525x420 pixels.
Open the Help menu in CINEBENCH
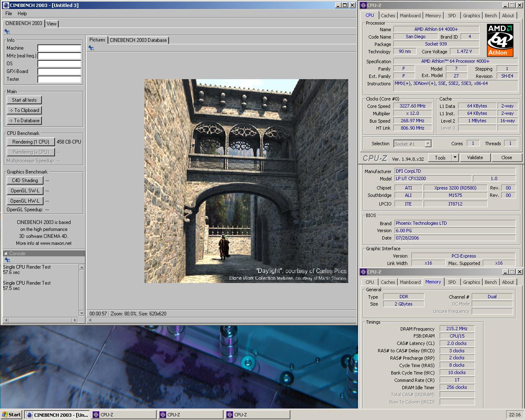click(22, 14)
